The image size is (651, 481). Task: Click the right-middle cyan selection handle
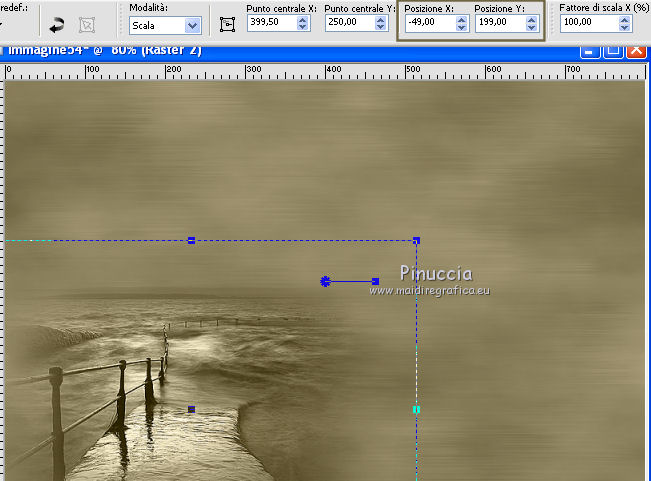coord(416,410)
